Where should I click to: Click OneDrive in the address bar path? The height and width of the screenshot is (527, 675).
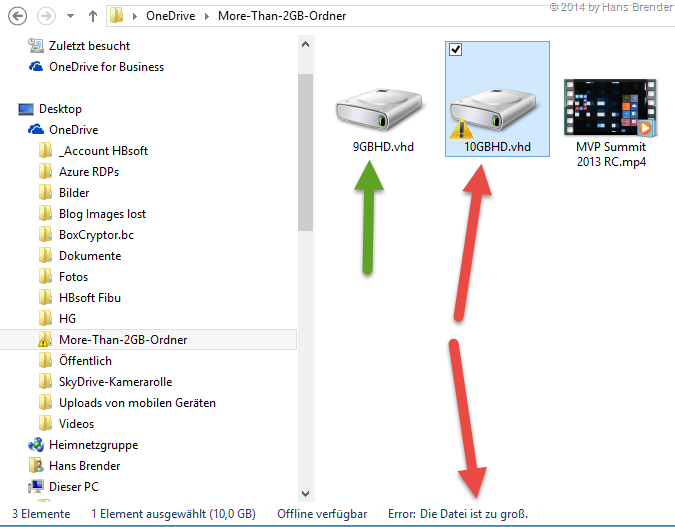click(174, 16)
